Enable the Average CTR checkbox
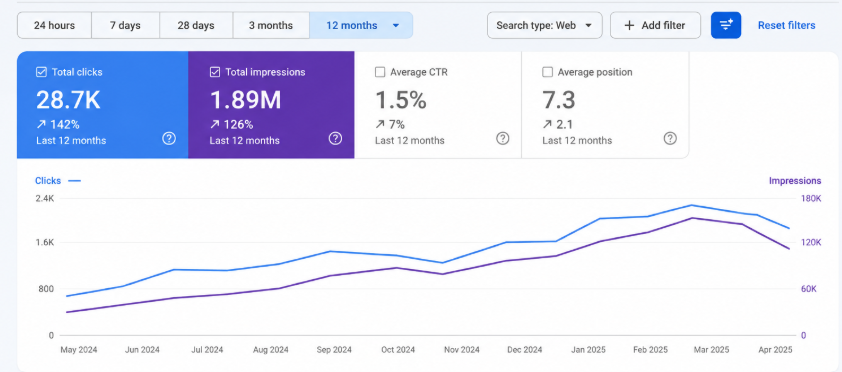Viewport: 842px width, 372px height. click(x=380, y=72)
